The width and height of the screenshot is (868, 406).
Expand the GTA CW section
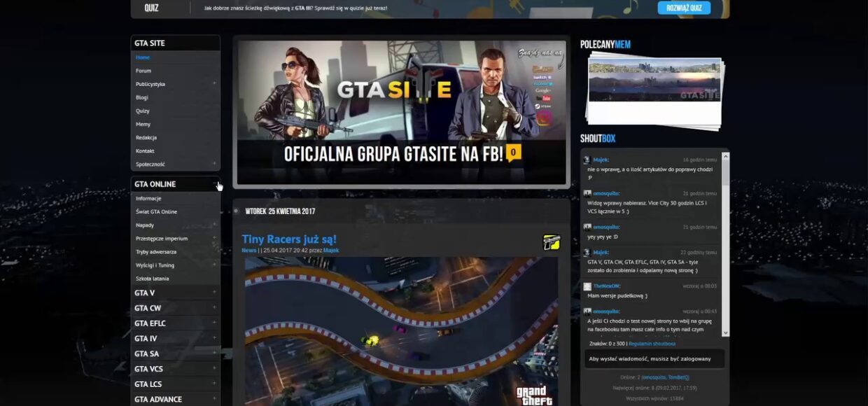pos(215,308)
